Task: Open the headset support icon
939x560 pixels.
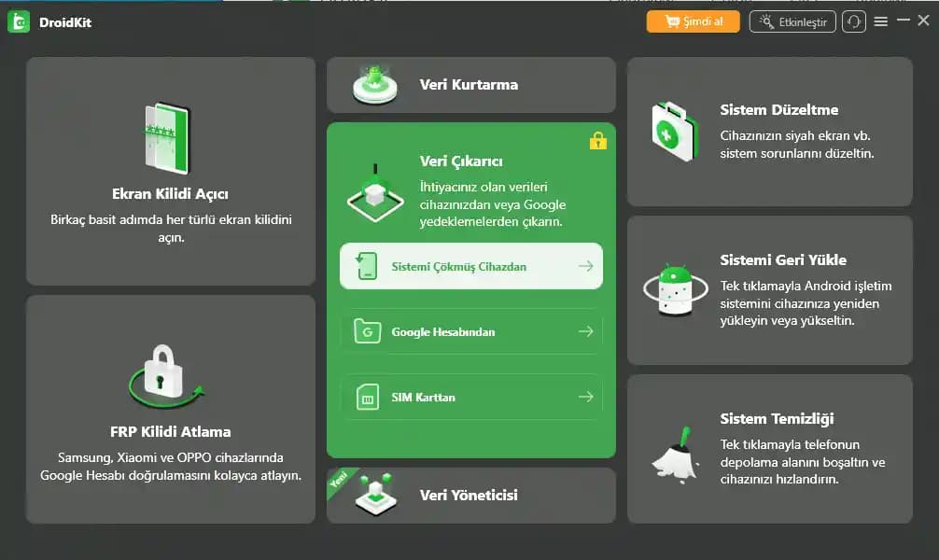Action: [x=853, y=21]
